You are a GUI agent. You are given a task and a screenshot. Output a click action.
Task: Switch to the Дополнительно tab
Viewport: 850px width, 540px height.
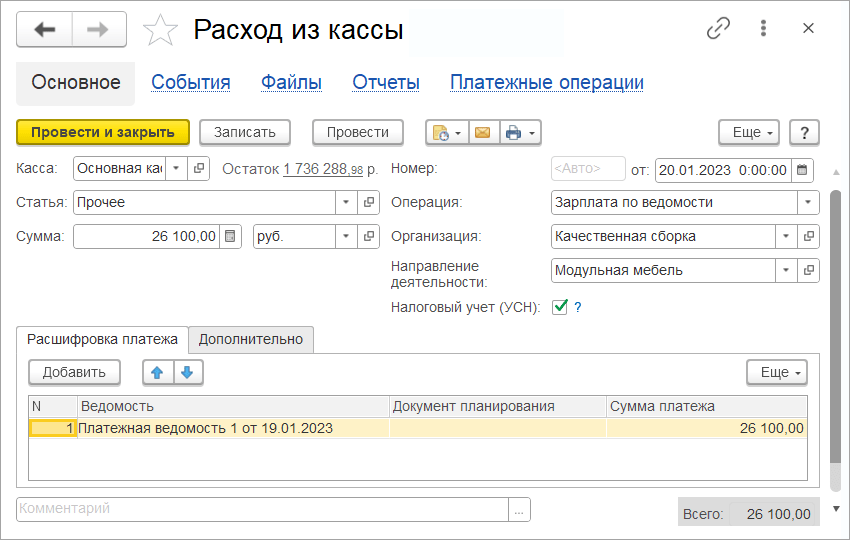pos(250,340)
